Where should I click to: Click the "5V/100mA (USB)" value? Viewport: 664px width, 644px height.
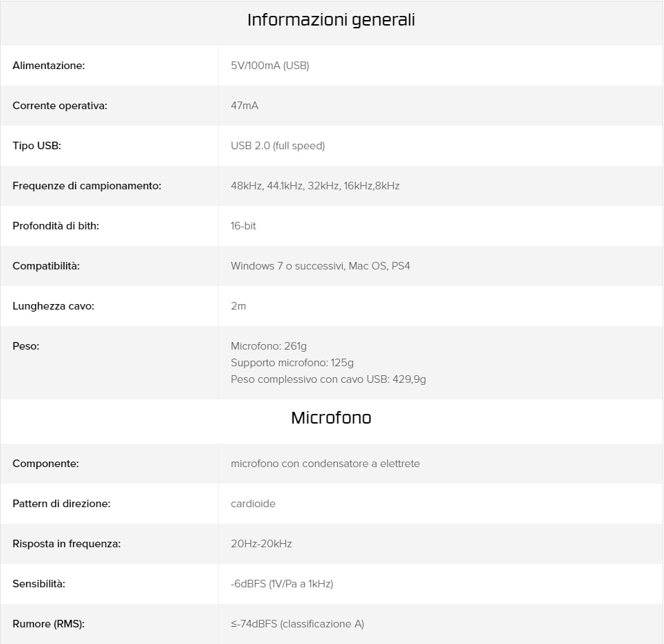[x=269, y=66]
